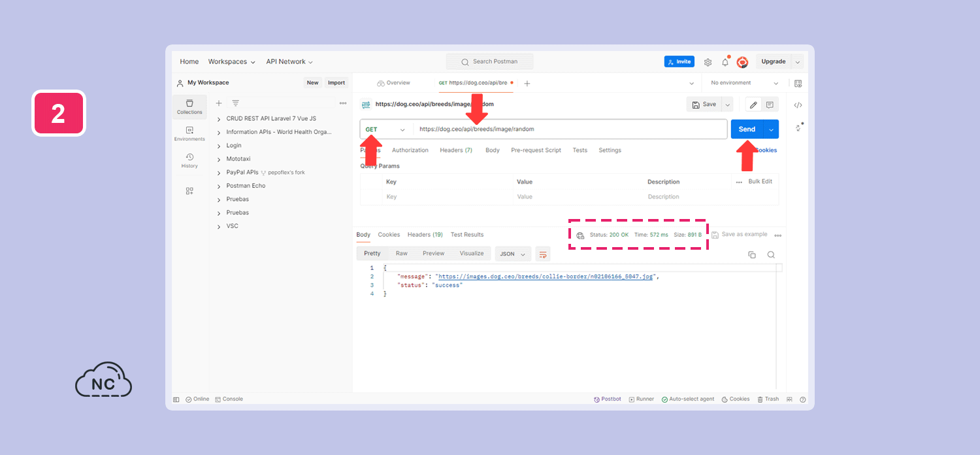Screen dimensions: 980x455
Task: Open the Collections sidebar panel
Action: click(x=189, y=107)
